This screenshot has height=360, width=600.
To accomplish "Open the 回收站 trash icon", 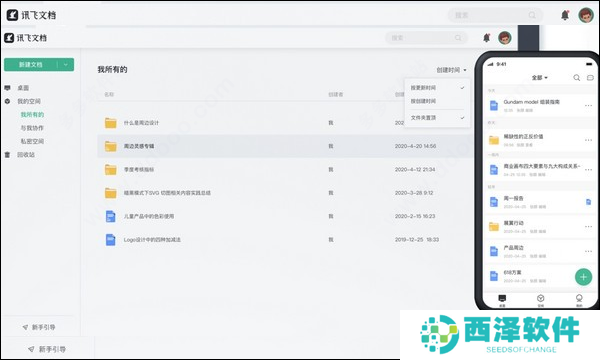I will [7, 155].
